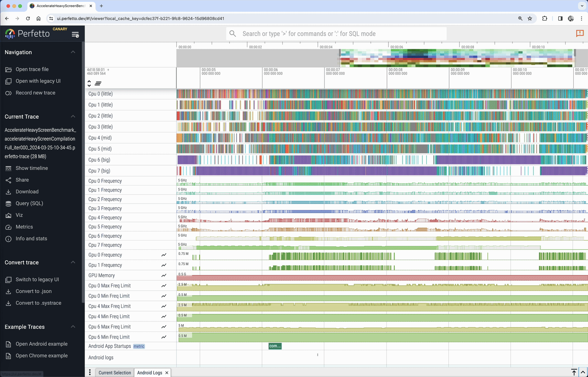Toggle the sparkline on Cpu 6 Max Freq Limit
Viewport: 588px width, 377px height.
164,326
